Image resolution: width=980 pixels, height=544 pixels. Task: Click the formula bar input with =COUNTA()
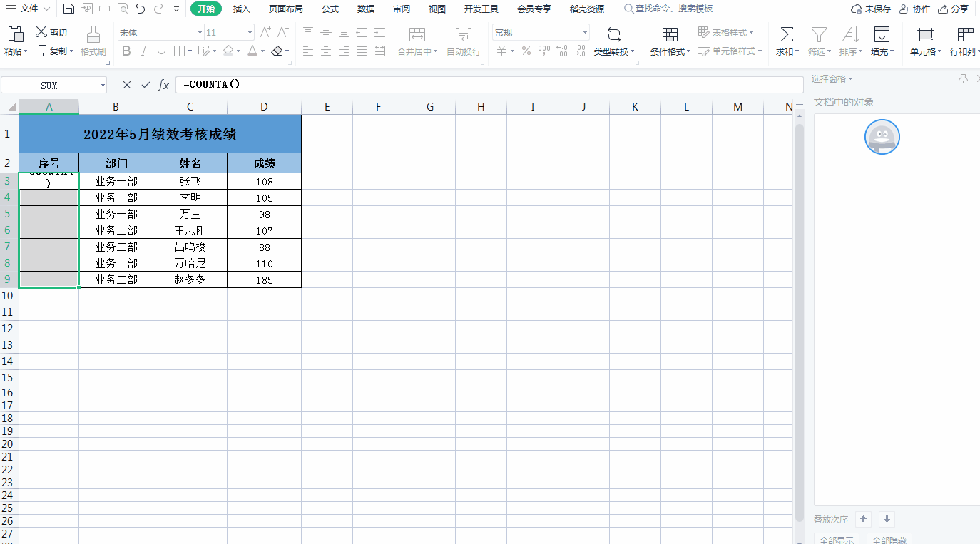[x=489, y=85]
